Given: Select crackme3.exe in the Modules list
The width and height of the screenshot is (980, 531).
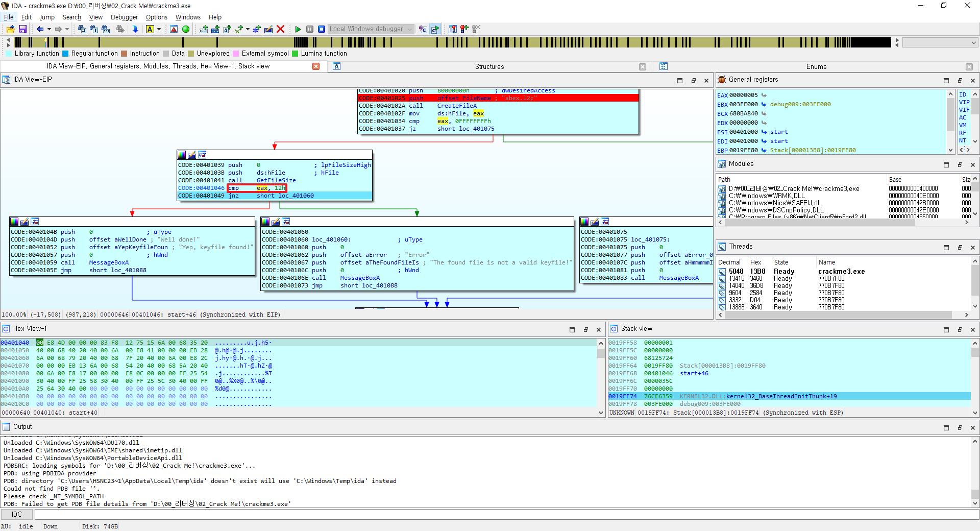Looking at the screenshot, I should pos(794,188).
